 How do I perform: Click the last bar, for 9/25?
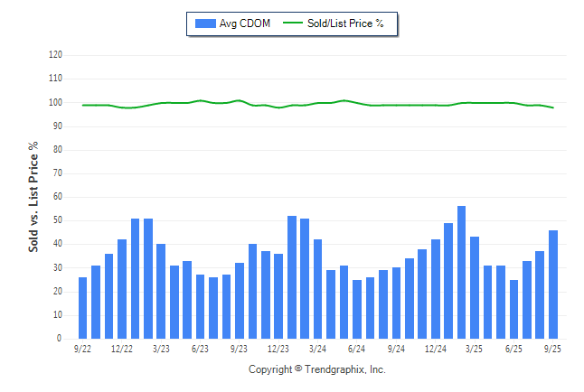tap(552, 285)
